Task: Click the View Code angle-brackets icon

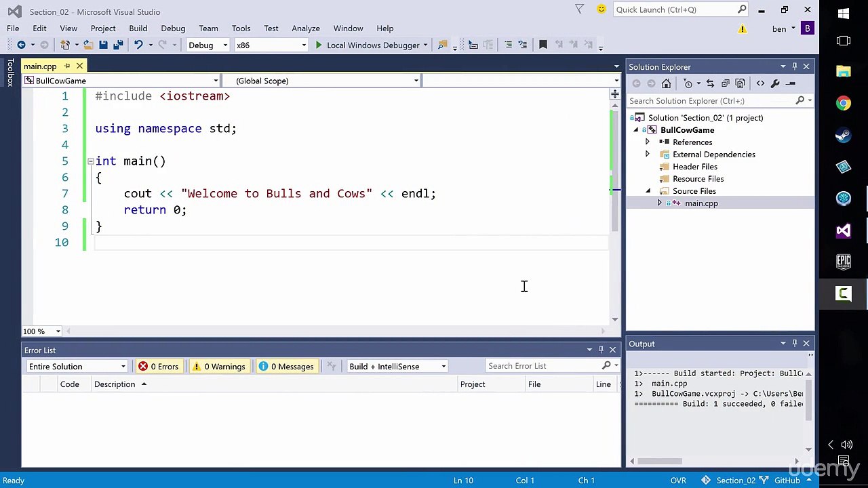Action: coord(760,83)
